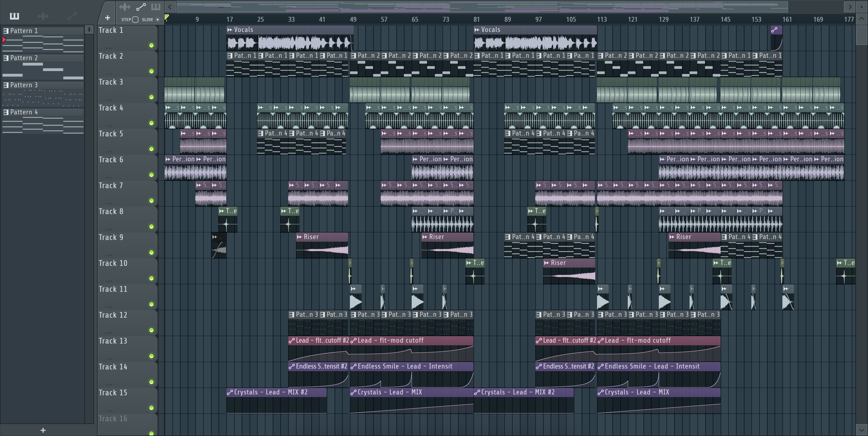Toggle the STEP edit mode checkbox

(135, 20)
